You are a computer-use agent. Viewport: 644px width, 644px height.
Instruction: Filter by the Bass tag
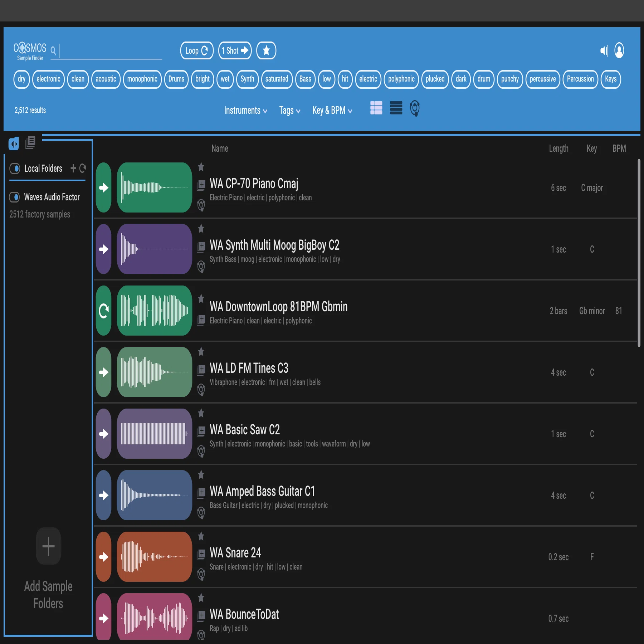(x=305, y=79)
